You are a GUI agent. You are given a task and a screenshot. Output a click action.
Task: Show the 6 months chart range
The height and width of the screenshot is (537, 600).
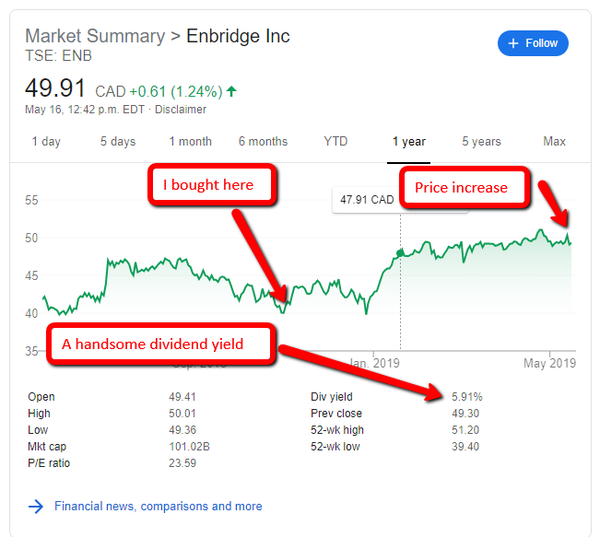[x=263, y=141]
